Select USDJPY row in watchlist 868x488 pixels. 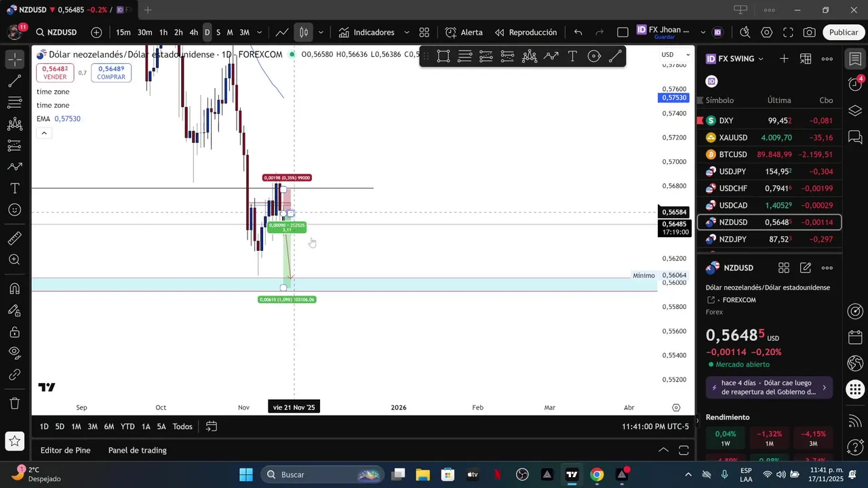[x=770, y=171]
